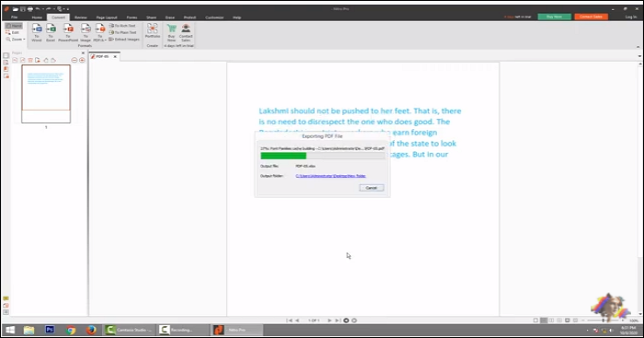Switch to the Page Layout tab

[107, 17]
